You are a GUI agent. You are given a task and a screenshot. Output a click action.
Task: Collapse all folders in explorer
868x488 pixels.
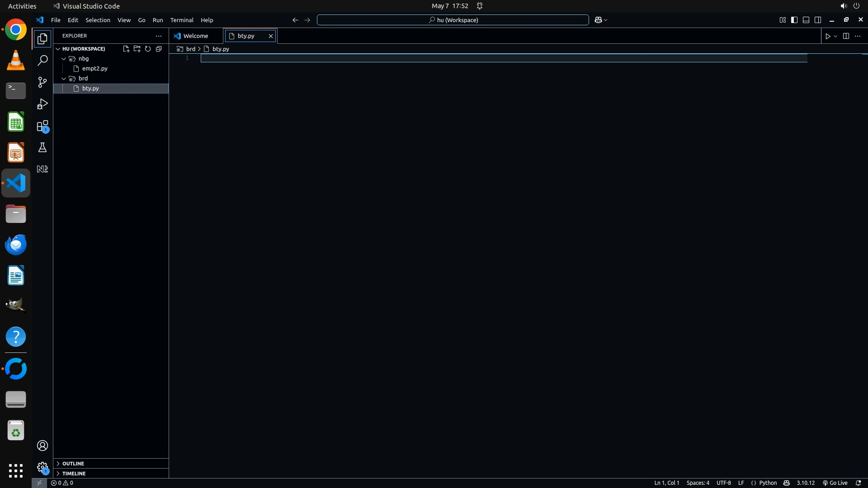click(x=159, y=49)
